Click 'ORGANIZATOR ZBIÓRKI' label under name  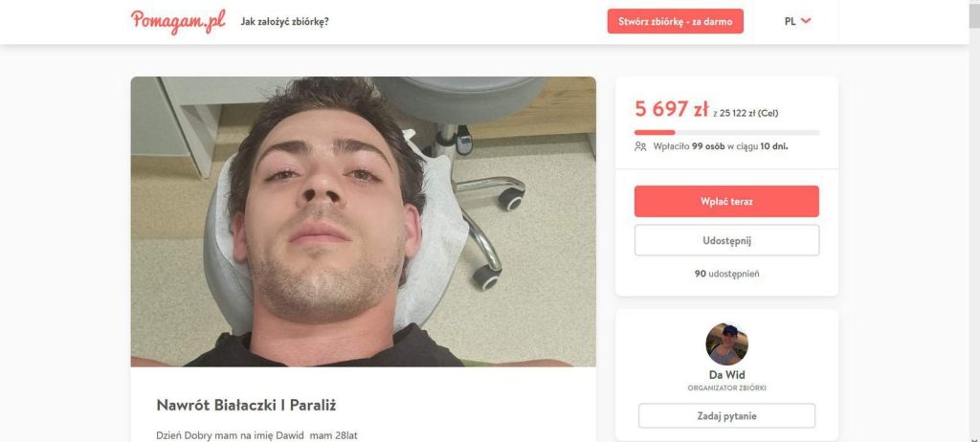726,388
